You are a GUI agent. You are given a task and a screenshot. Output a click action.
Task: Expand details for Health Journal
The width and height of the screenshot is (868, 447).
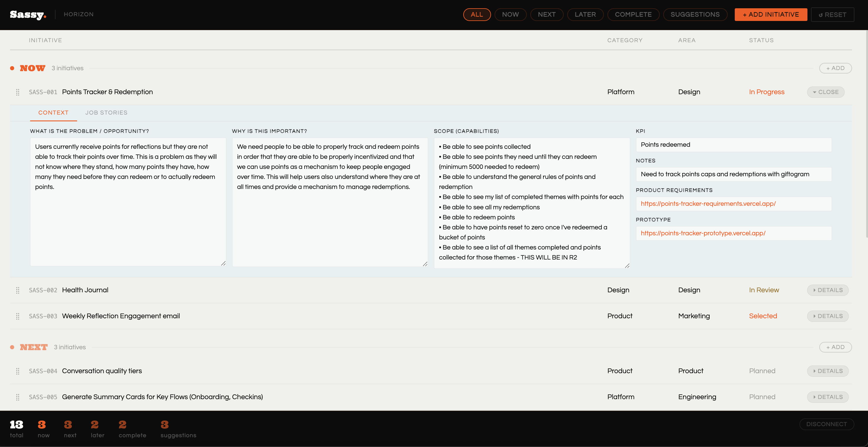[828, 290]
